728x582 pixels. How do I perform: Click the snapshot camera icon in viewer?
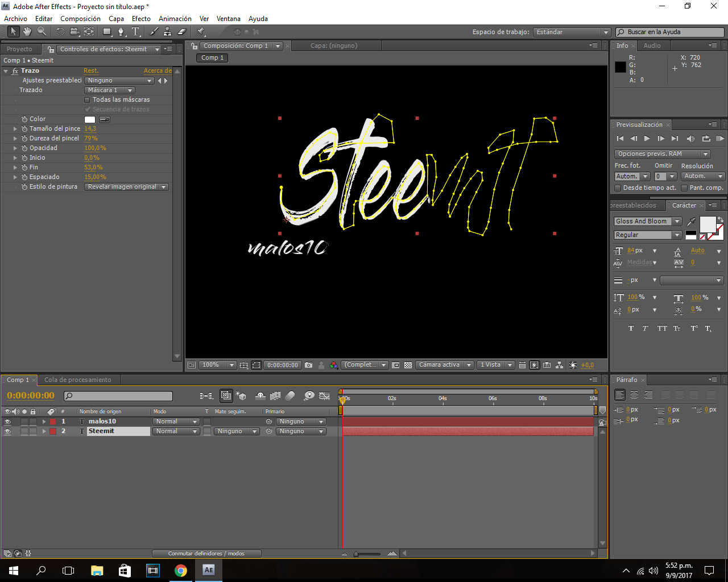308,365
